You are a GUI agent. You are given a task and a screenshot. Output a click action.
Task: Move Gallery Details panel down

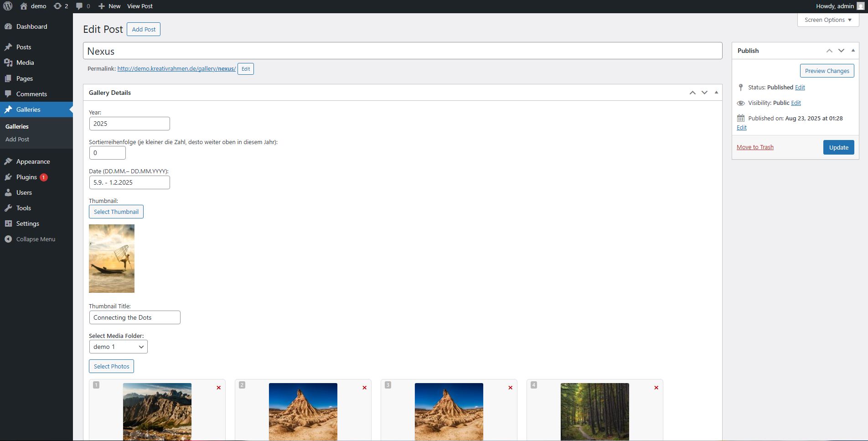click(704, 93)
